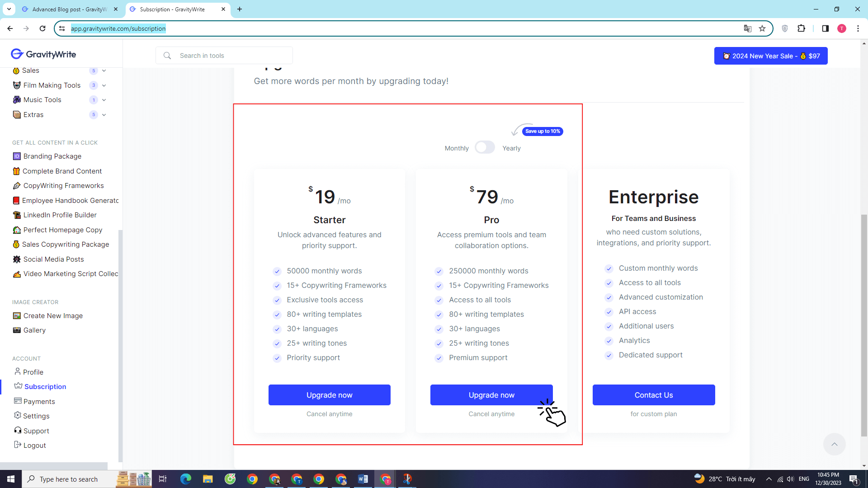The height and width of the screenshot is (488, 868).
Task: Click the search magnifier icon in tools search
Action: click(167, 56)
